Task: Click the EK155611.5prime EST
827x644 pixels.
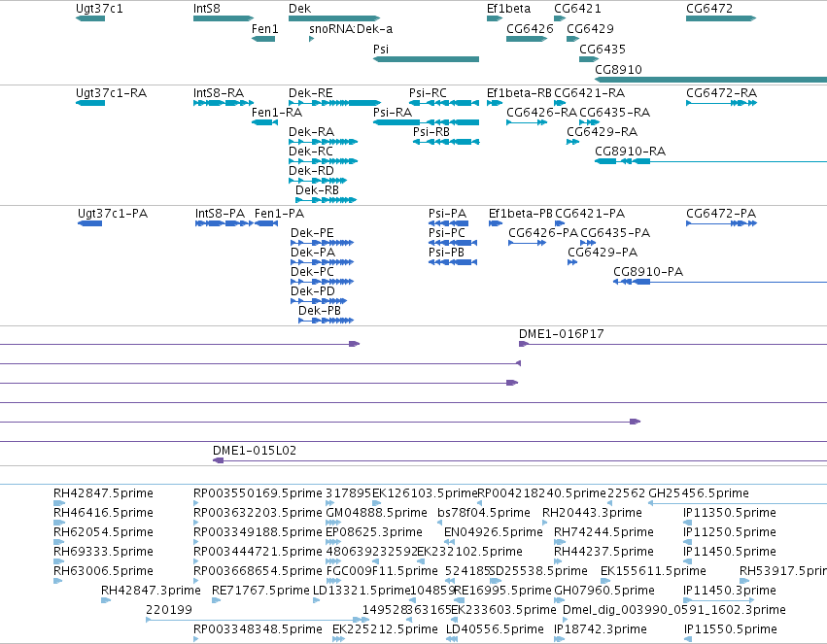Action: point(605,581)
